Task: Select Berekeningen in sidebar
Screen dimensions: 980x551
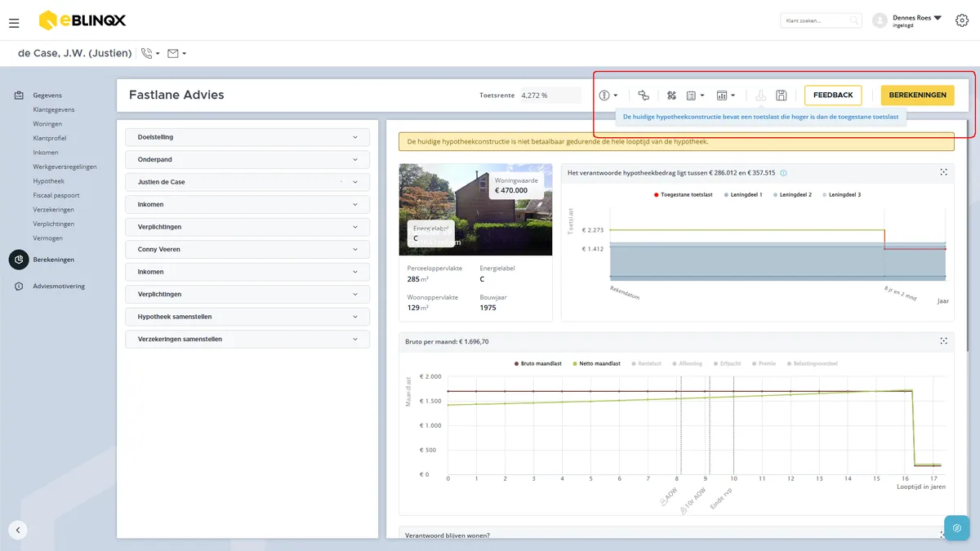Action: click(x=53, y=260)
